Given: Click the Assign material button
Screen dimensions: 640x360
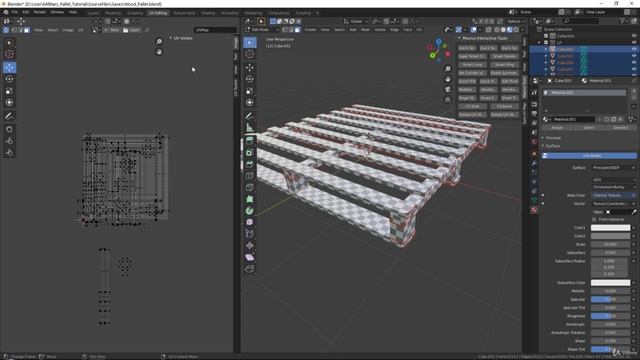Looking at the screenshot, I should pos(557,128).
